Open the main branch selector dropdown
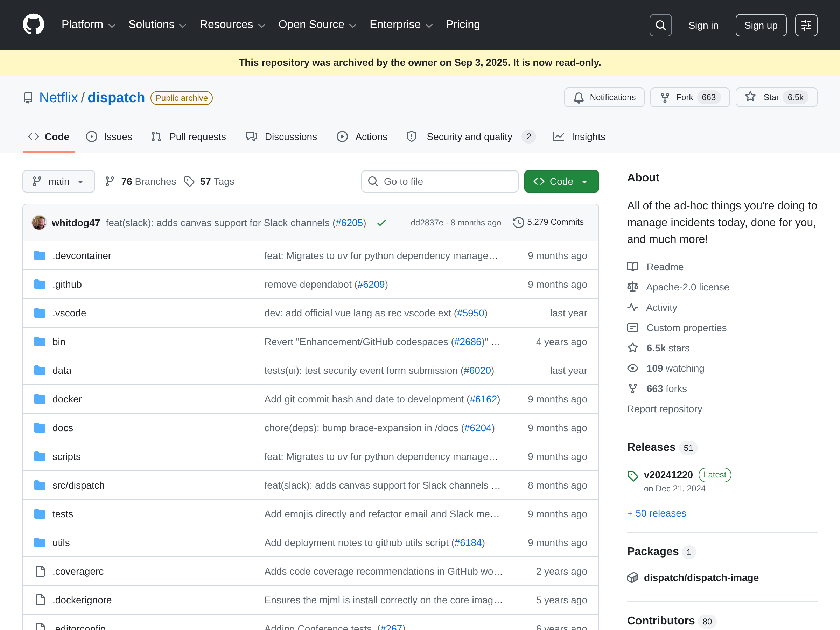This screenshot has height=630, width=840. pyautogui.click(x=59, y=182)
